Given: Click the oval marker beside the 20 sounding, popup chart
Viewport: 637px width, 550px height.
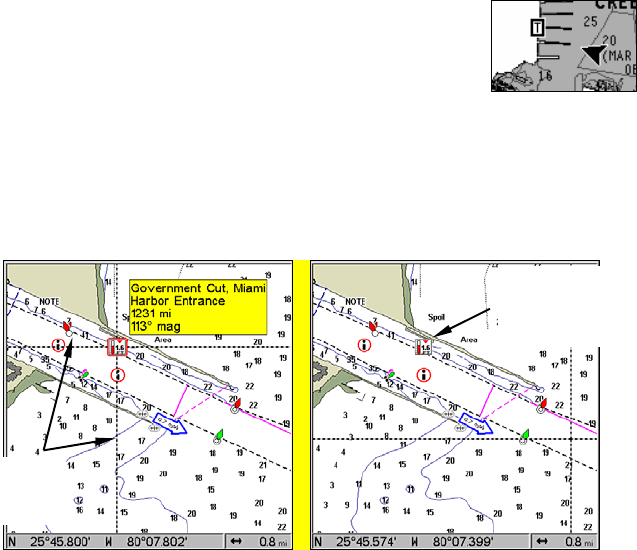Looking at the screenshot, I should point(142,414).
